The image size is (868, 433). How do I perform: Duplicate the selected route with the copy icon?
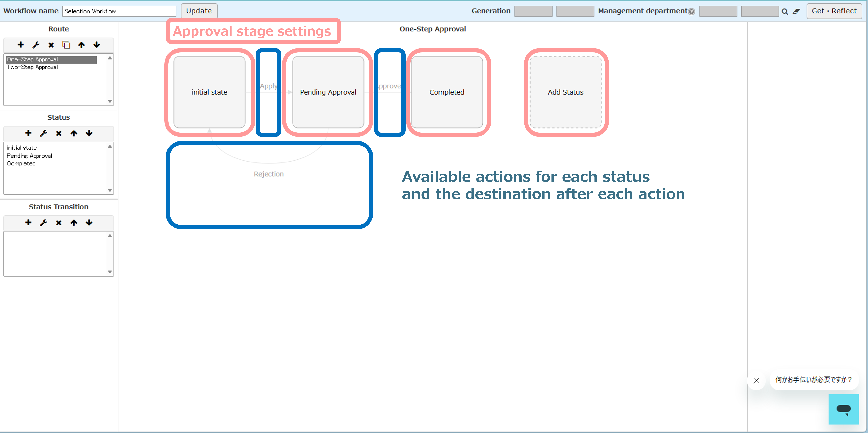66,45
